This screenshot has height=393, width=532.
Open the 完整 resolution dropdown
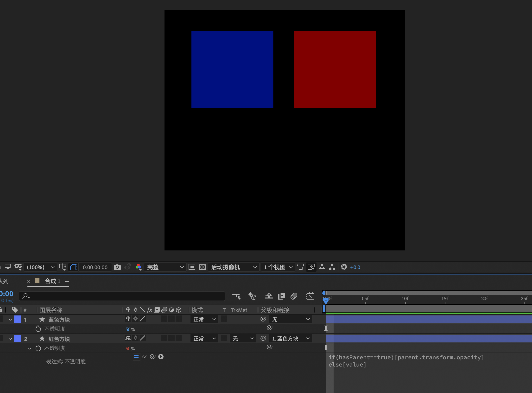tap(165, 267)
